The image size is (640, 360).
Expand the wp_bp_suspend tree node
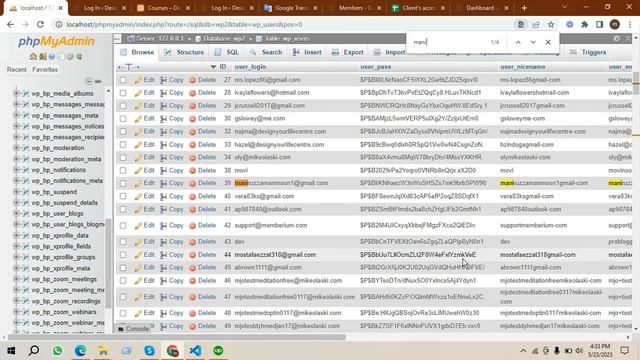click(16, 192)
